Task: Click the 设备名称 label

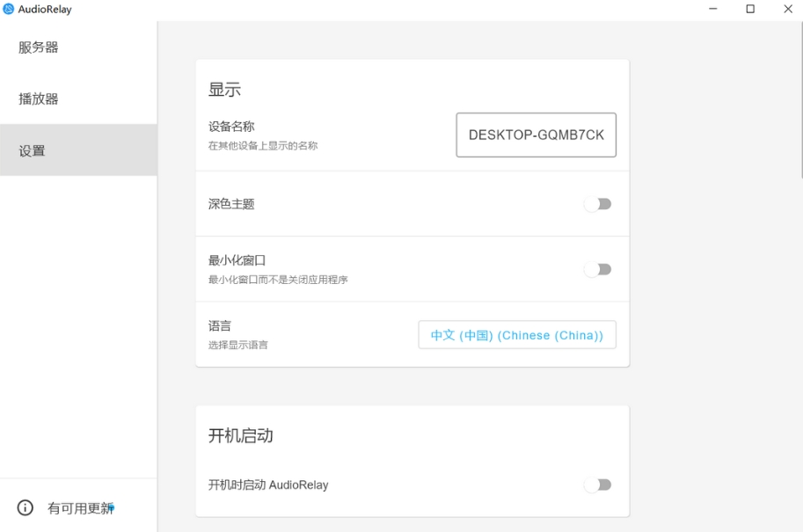Action: point(231,127)
